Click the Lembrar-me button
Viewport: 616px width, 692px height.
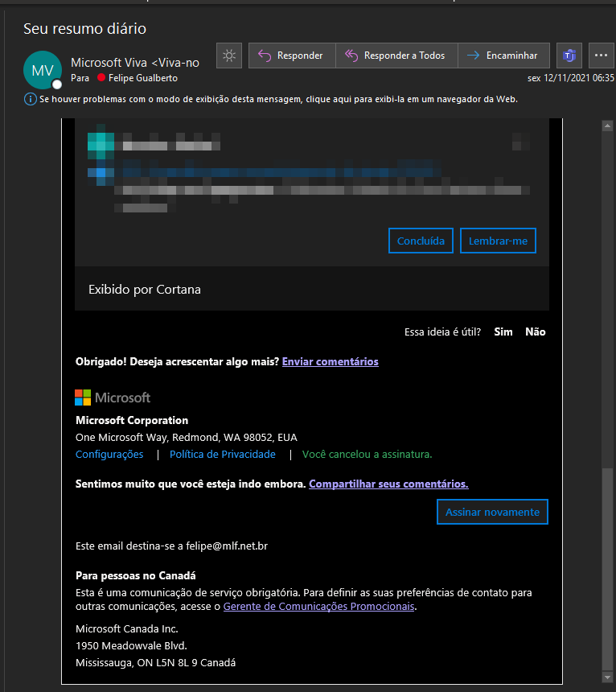pyautogui.click(x=498, y=241)
